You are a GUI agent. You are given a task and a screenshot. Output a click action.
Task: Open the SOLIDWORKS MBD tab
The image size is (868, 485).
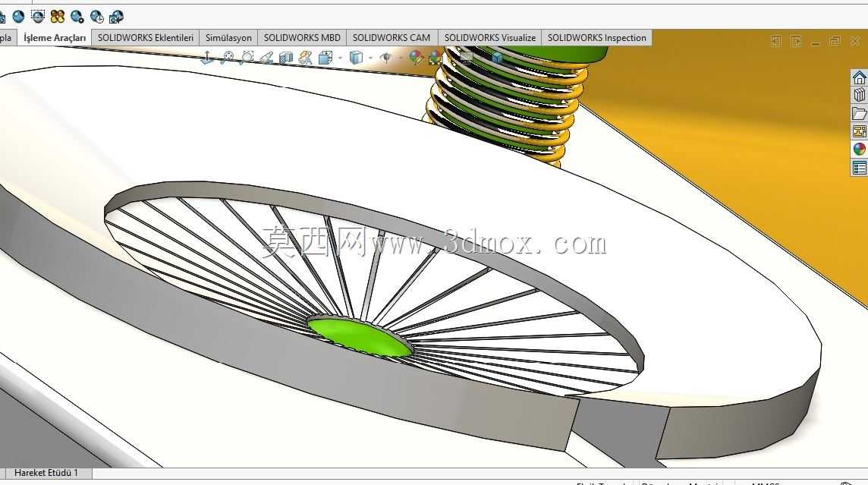pos(302,38)
